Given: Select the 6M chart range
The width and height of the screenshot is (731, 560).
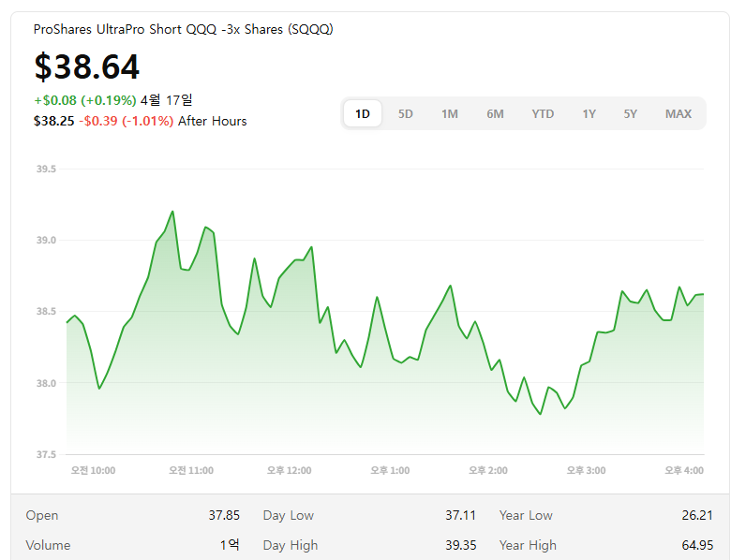Looking at the screenshot, I should [x=495, y=113].
